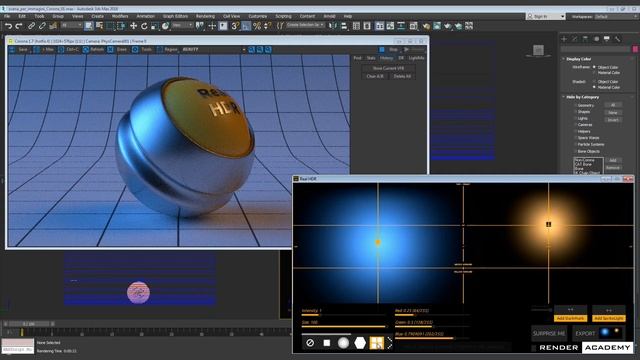Screen dimensions: 640x360
Task: Open the Motion tab circle icon
Action: point(596,39)
